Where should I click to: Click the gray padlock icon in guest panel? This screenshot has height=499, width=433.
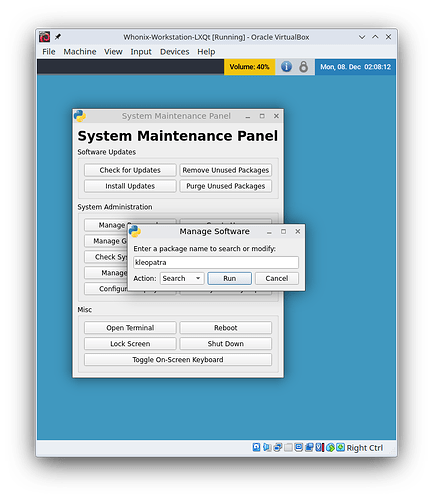[303, 67]
